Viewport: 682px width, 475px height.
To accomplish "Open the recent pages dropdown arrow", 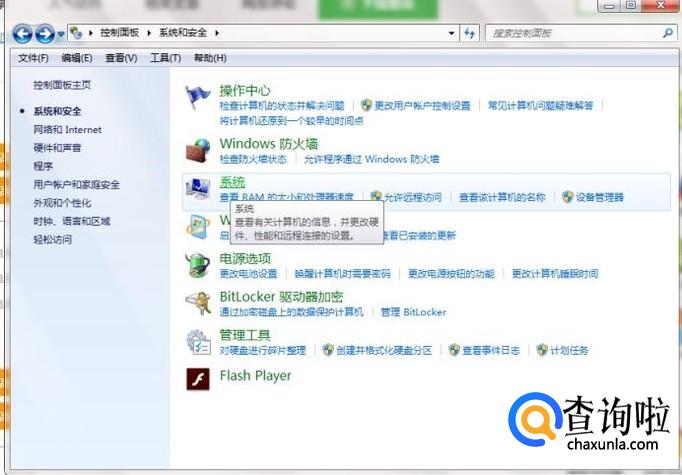I will coord(61,33).
